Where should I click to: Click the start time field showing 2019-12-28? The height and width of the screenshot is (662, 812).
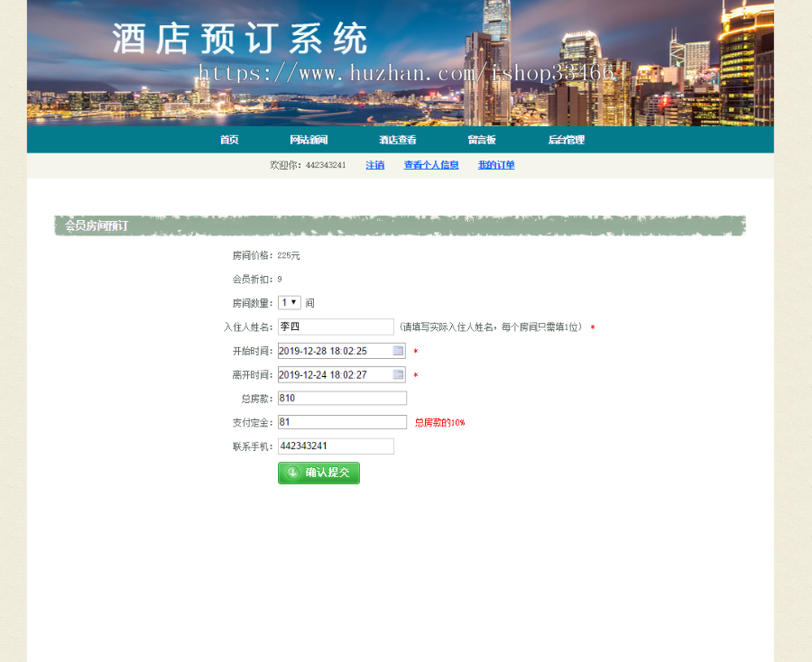334,351
